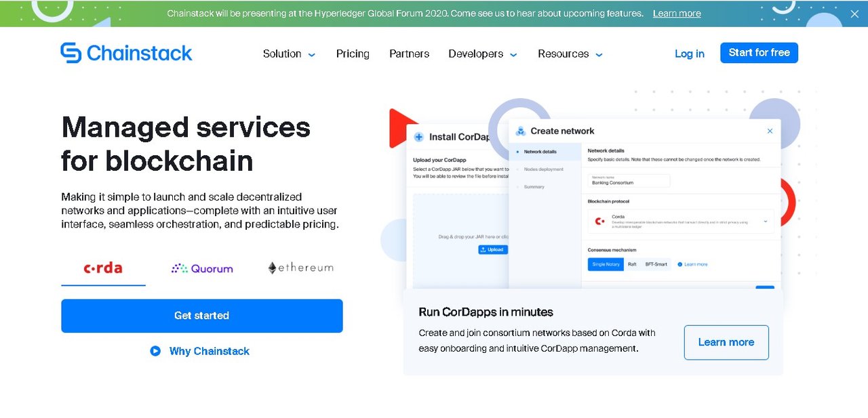
Task: Click the Run CorDapps in minutes heading
Action: pos(486,312)
